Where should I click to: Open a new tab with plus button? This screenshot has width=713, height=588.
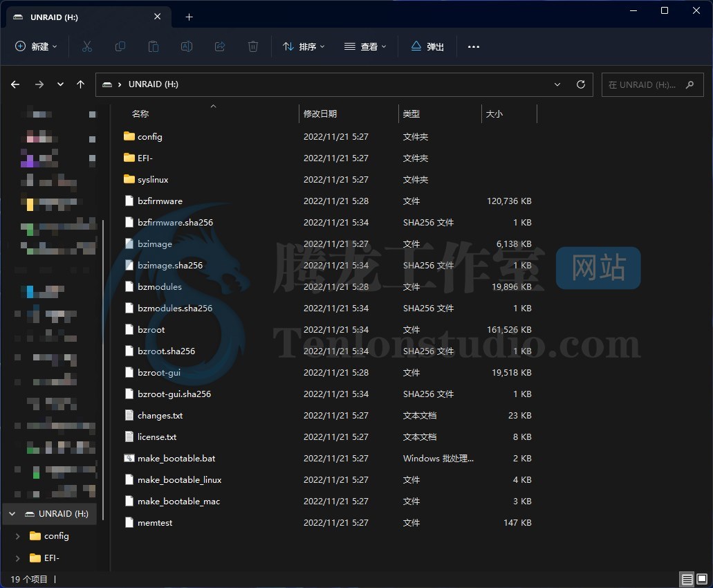click(189, 17)
